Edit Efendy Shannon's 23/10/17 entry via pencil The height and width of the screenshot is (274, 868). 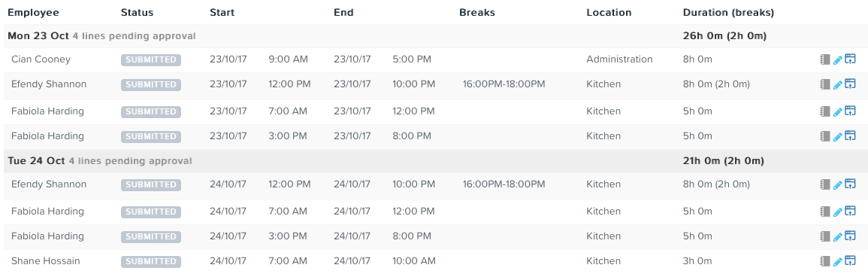(x=837, y=85)
